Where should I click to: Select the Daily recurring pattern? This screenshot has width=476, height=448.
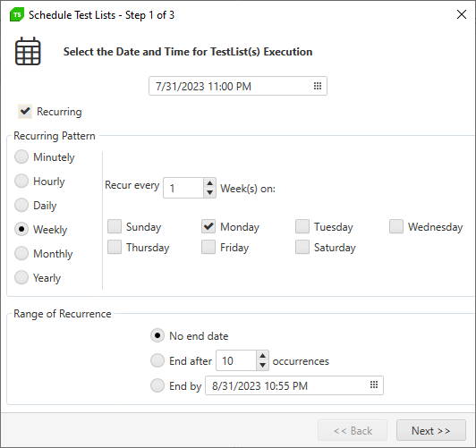[x=21, y=205]
